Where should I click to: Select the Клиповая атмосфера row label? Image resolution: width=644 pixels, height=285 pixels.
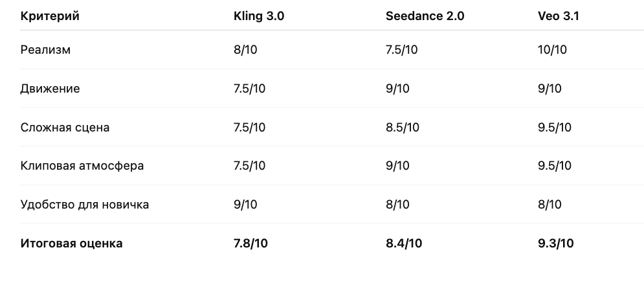(82, 166)
